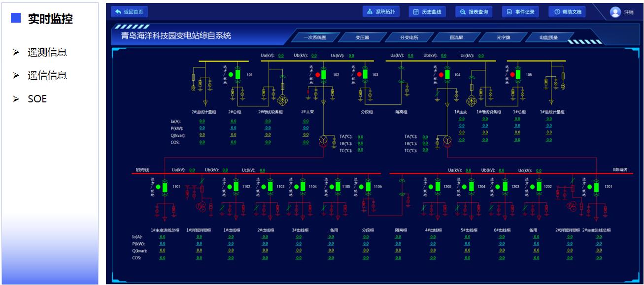644x285 pixels.
Task: Click the 2#主变进线总柜 label
Action: [596, 230]
